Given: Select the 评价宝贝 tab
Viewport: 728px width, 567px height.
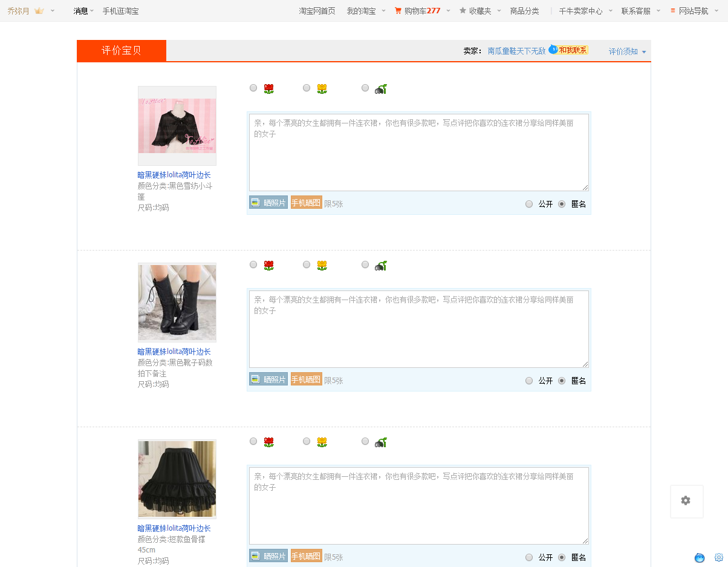Looking at the screenshot, I should click(122, 50).
